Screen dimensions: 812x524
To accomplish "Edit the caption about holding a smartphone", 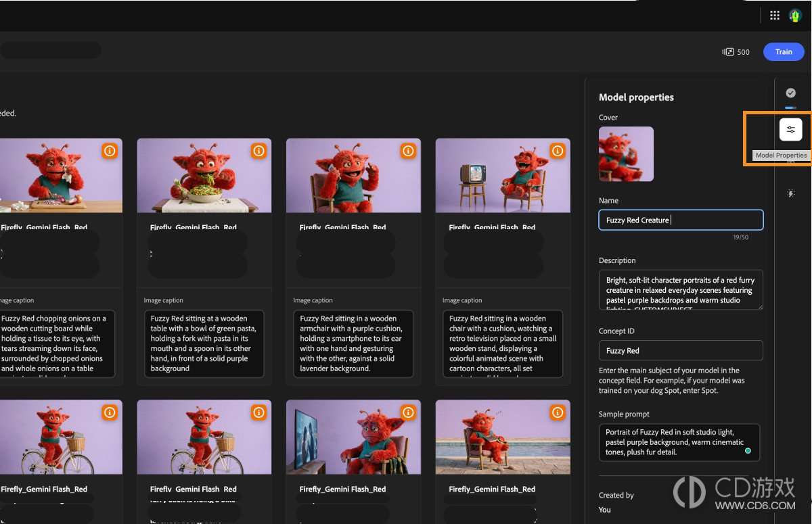I will point(353,343).
